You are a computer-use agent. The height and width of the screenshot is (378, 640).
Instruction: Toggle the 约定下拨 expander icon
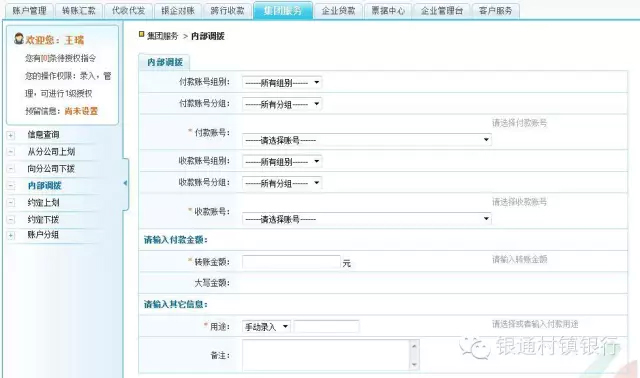11,220
